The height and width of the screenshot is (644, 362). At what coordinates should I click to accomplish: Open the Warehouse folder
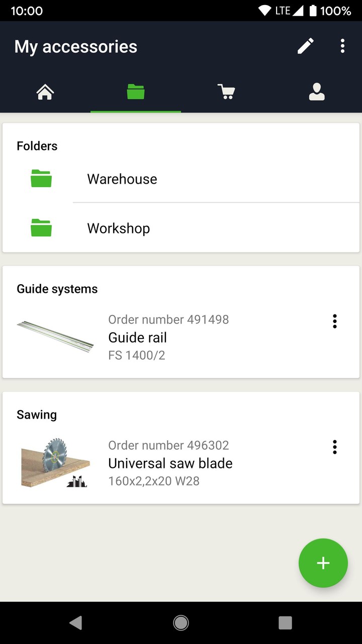coord(122,179)
